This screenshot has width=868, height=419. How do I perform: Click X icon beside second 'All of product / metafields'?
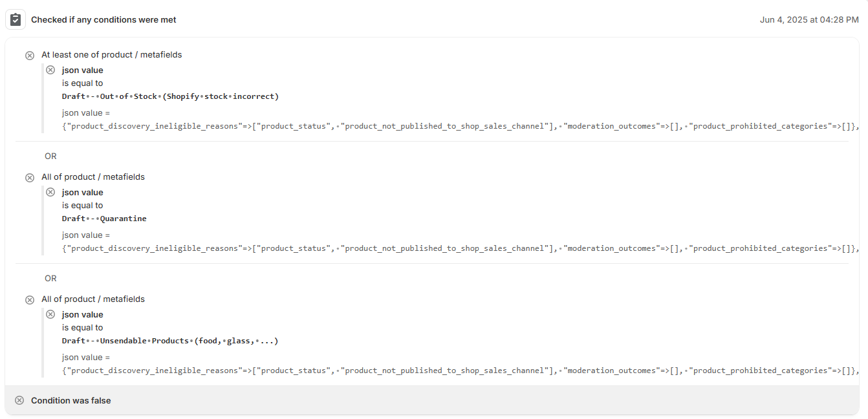point(30,178)
